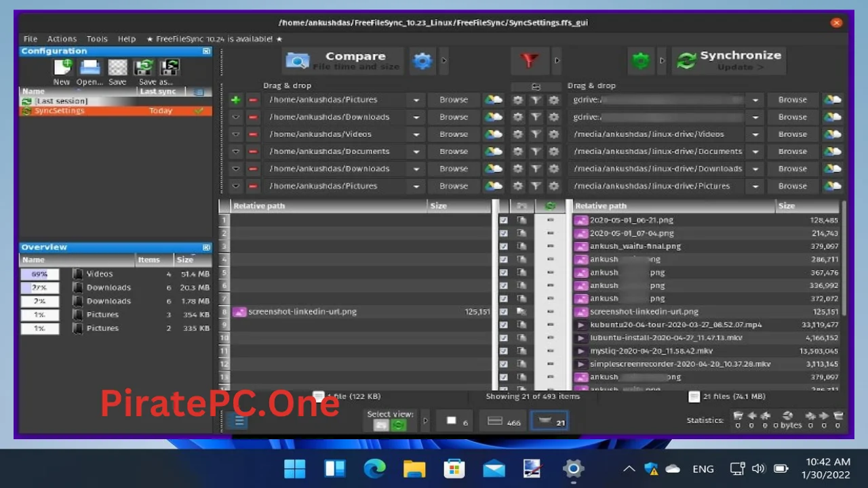Select Videos row in Overview panel
This screenshot has height=488, width=868.
pyautogui.click(x=115, y=274)
